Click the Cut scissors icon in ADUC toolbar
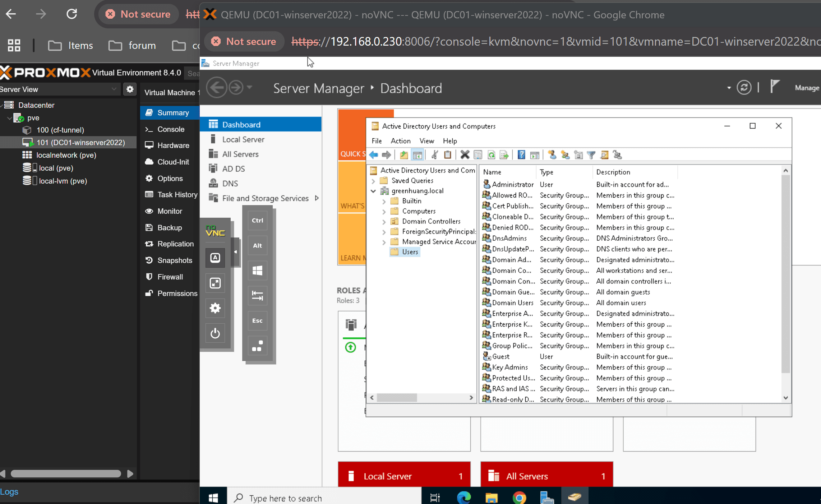 434,155
